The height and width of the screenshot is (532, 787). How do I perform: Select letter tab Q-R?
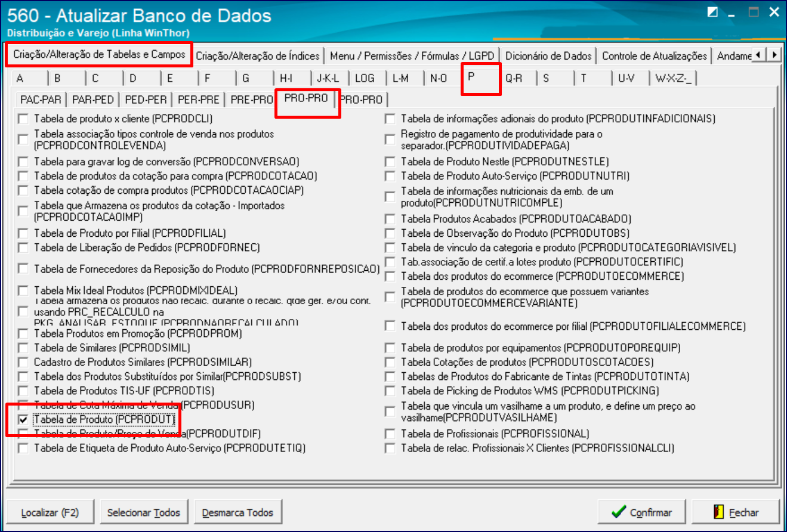[x=517, y=79]
